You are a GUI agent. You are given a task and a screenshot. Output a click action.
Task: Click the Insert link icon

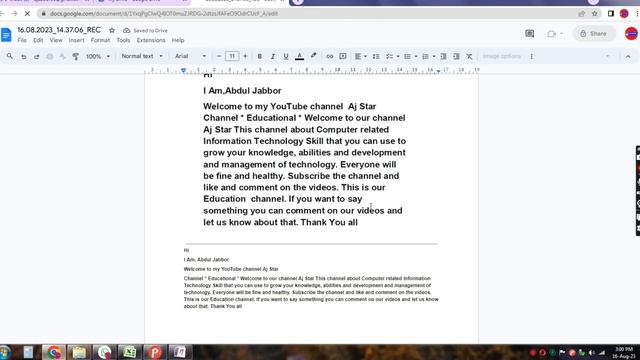tap(329, 56)
